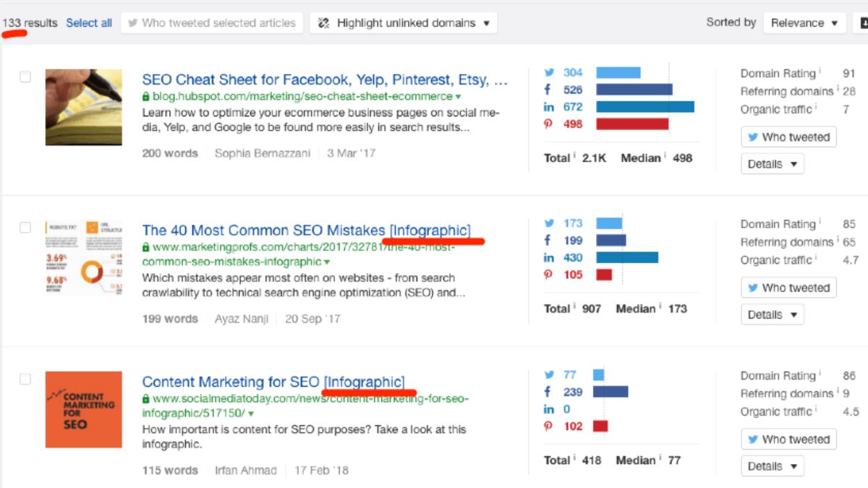Screen dimensions: 868x488
Task: Expand Details for the MarketingProfs article
Action: tap(773, 315)
